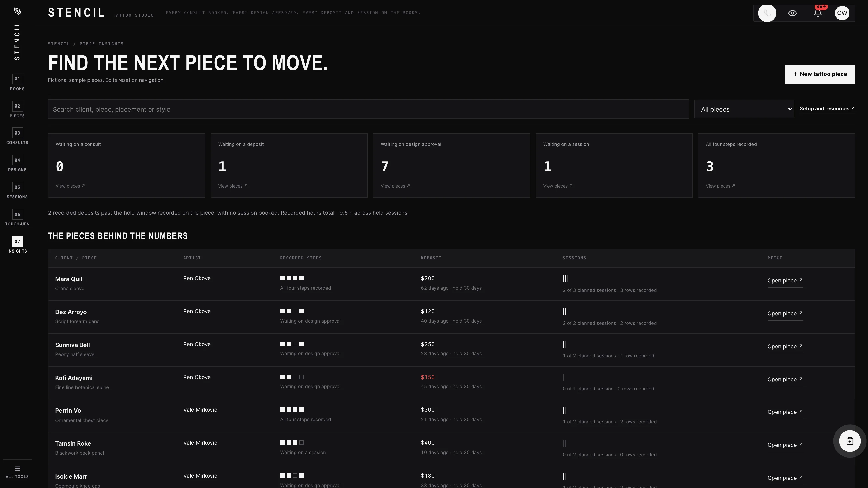This screenshot has height=488, width=868.
Task: Go to 05 Sessions section
Action: [17, 191]
